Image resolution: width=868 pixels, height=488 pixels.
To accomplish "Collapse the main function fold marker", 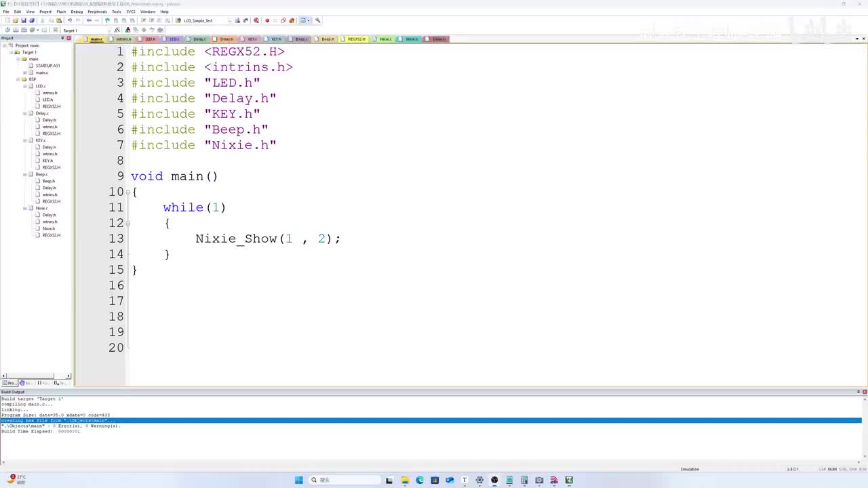I will click(x=128, y=192).
